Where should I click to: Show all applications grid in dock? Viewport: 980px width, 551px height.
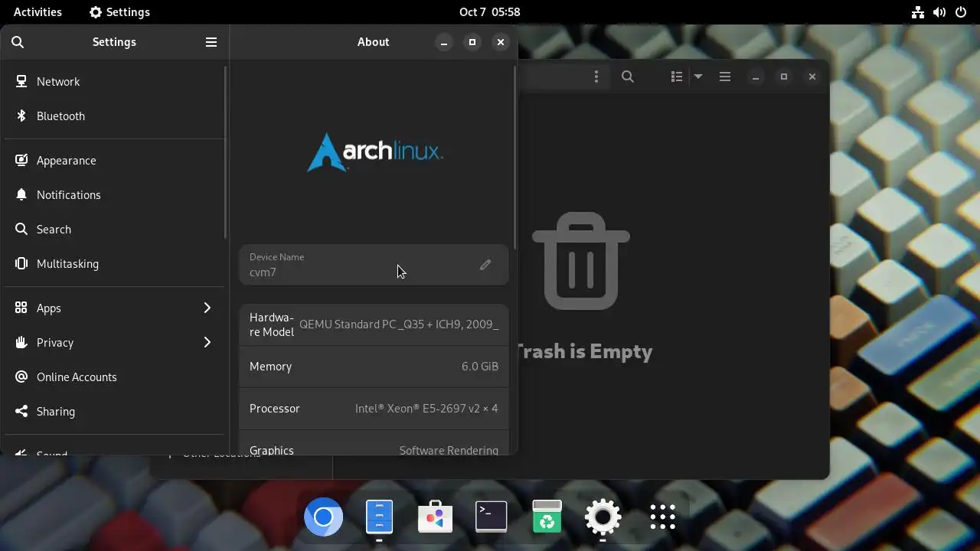[x=662, y=518]
